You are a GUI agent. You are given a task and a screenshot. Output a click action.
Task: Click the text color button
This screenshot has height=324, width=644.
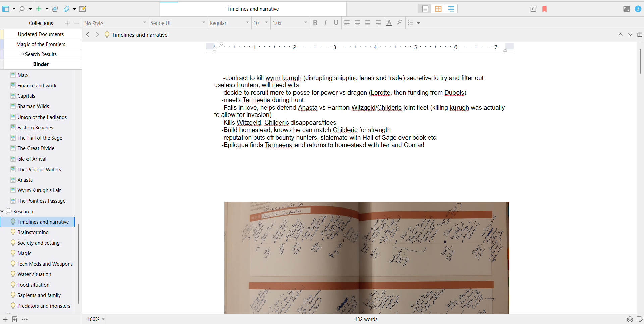[389, 23]
